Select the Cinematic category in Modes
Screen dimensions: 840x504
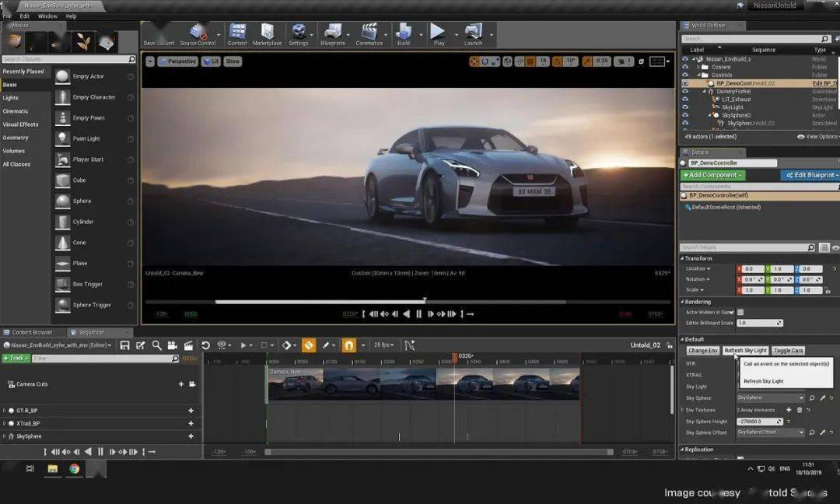click(16, 111)
